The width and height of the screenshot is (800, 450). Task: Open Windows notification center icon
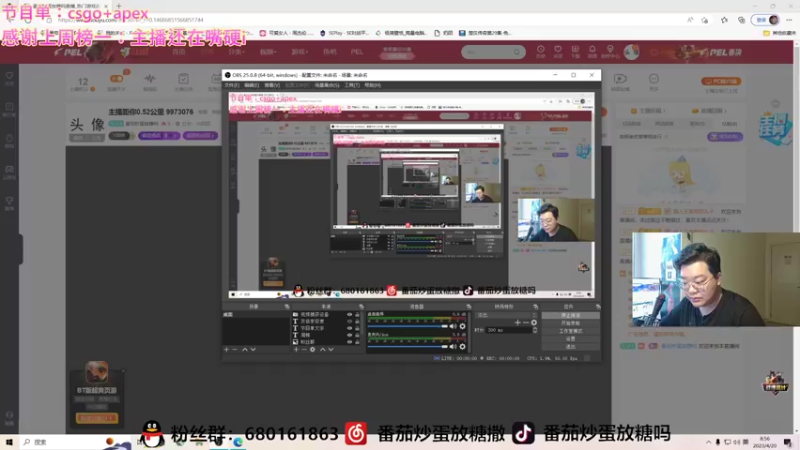pyautogui.click(x=788, y=442)
